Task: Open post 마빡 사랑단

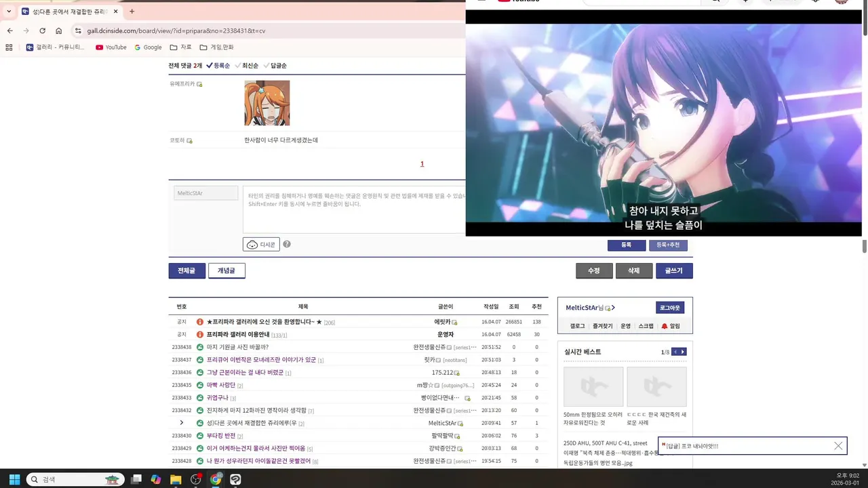Action: 221,385
